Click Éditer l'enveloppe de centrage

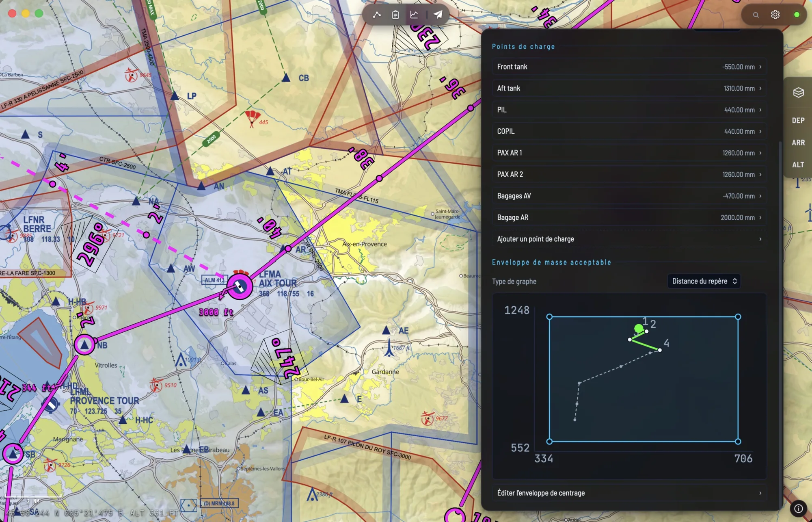(x=629, y=493)
